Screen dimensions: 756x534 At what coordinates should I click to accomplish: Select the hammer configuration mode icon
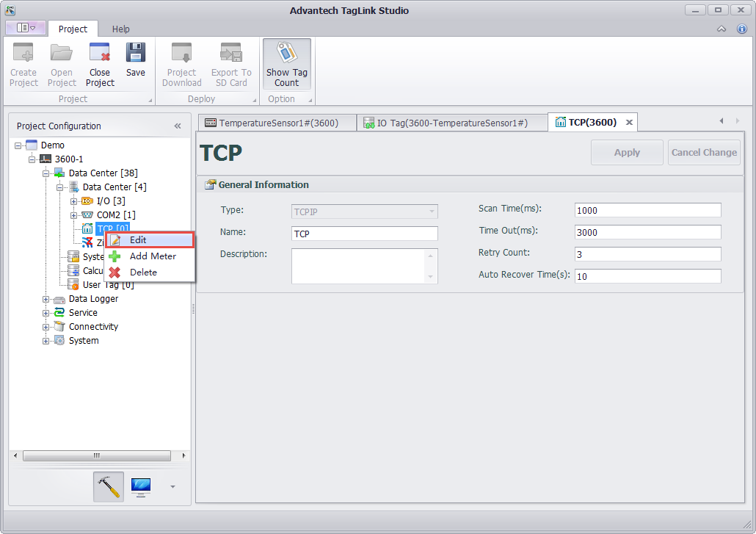tap(109, 486)
